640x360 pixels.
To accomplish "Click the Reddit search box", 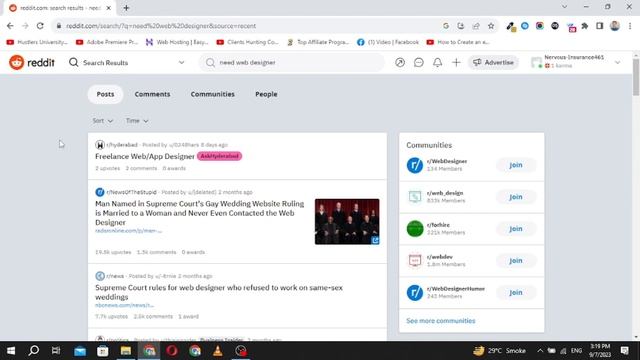I will click(292, 62).
